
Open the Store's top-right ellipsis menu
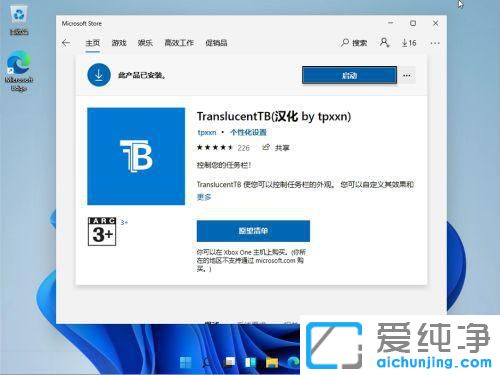(x=435, y=43)
